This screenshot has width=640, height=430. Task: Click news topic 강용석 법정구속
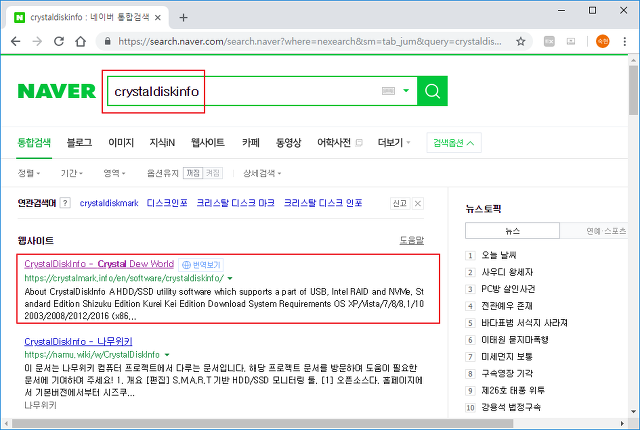511,407
